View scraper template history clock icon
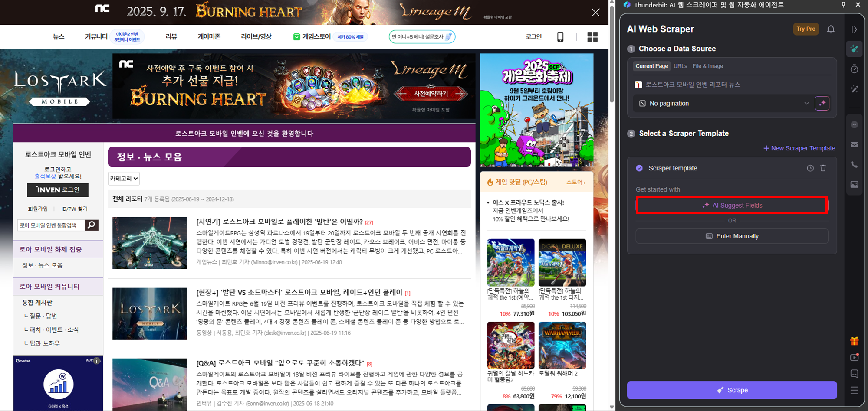Viewport: 868px width, 411px height. [810, 168]
